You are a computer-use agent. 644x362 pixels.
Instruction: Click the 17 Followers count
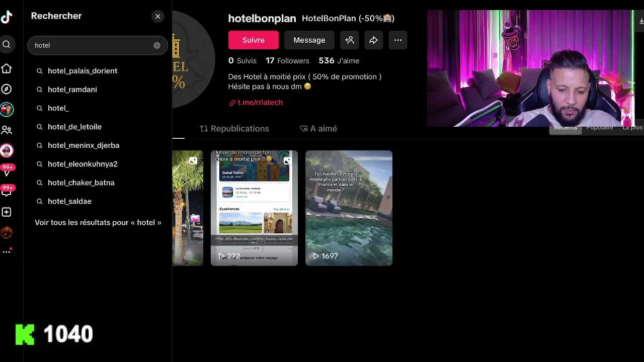point(287,61)
